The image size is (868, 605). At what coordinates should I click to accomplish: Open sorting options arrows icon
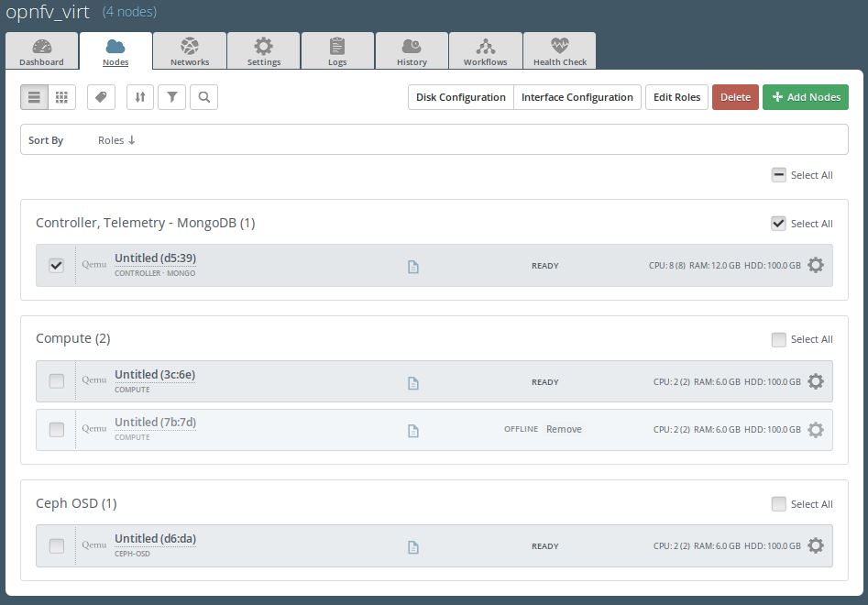[x=140, y=97]
